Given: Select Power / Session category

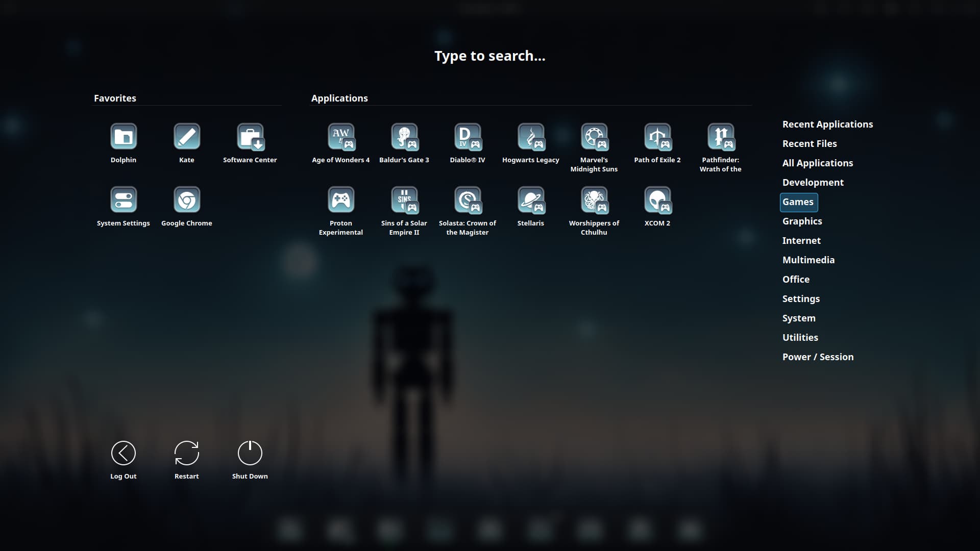Looking at the screenshot, I should 818,357.
